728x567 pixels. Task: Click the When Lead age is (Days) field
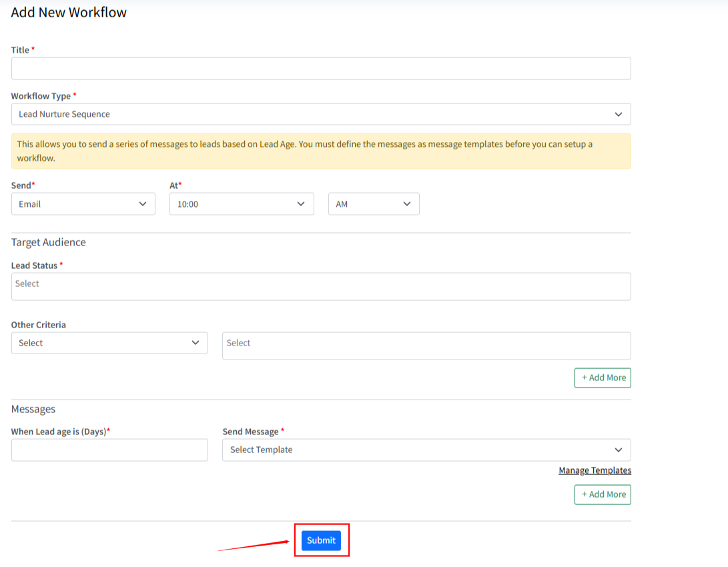[x=109, y=450]
